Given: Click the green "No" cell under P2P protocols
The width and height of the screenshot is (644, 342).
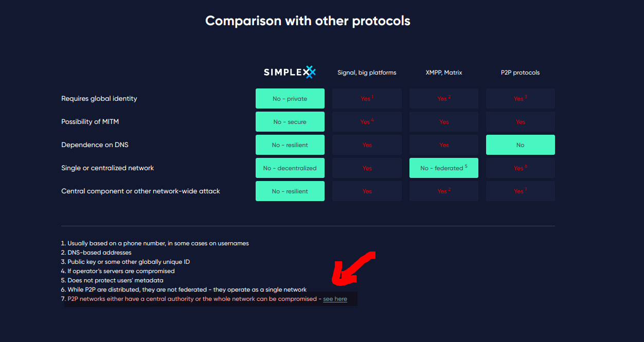Looking at the screenshot, I should click(x=520, y=145).
